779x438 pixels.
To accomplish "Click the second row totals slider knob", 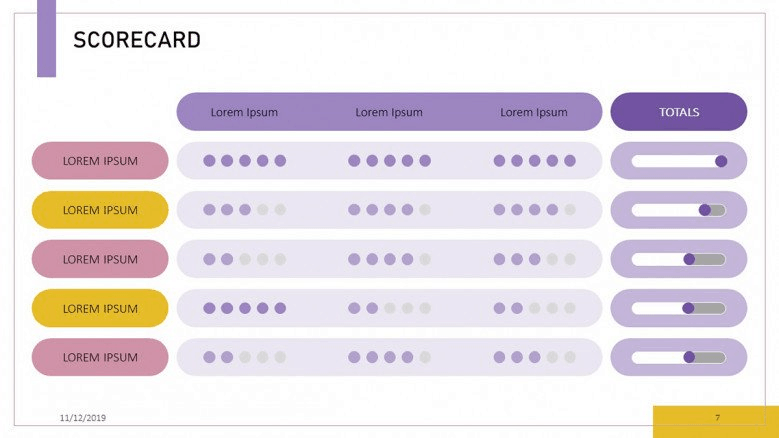I will [704, 210].
